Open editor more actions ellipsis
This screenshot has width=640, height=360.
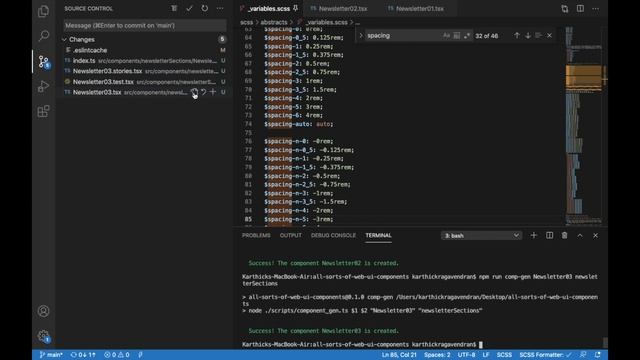[x=596, y=9]
